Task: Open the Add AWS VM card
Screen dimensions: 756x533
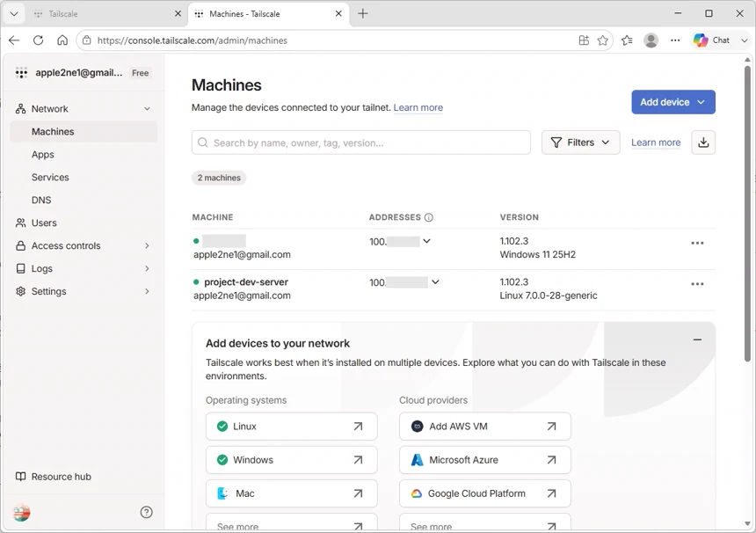Action: (484, 427)
